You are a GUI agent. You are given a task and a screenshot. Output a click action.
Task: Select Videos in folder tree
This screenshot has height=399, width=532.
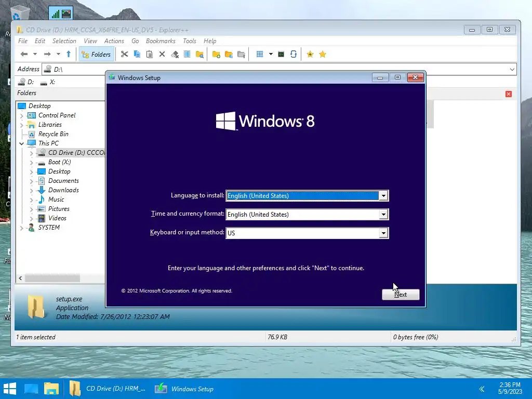[57, 218]
